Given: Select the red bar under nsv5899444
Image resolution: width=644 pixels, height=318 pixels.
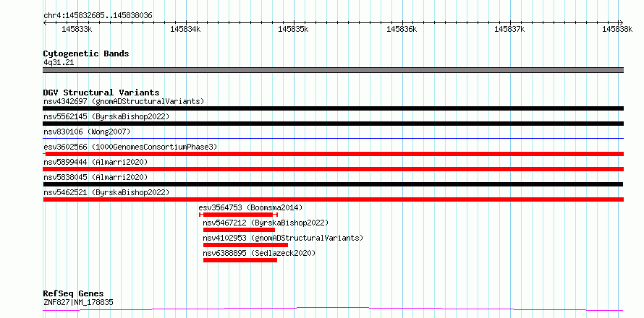Looking at the screenshot, I should pyautogui.click(x=333, y=169).
